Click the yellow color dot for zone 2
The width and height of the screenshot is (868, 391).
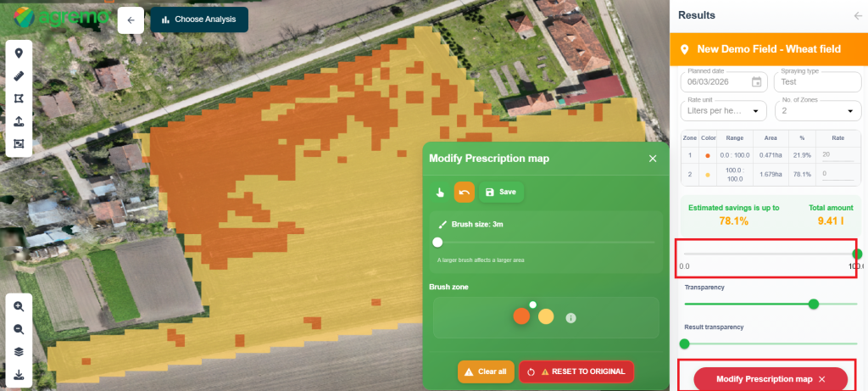coord(708,175)
